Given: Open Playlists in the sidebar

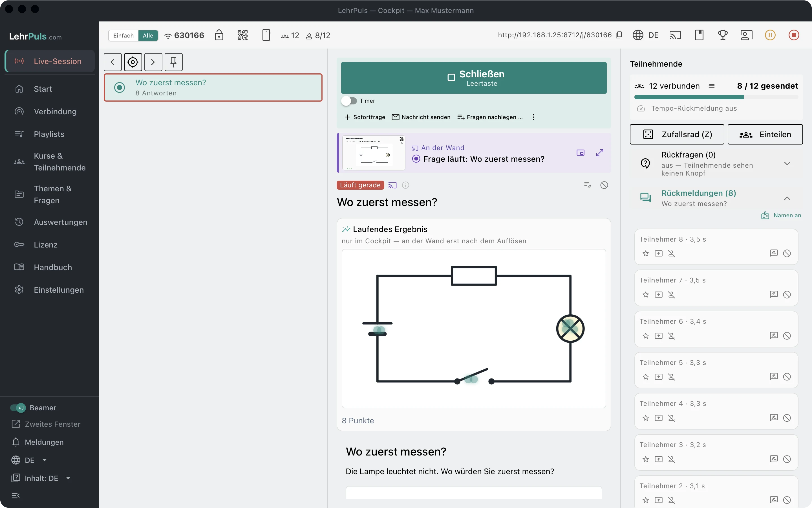Looking at the screenshot, I should (50, 134).
